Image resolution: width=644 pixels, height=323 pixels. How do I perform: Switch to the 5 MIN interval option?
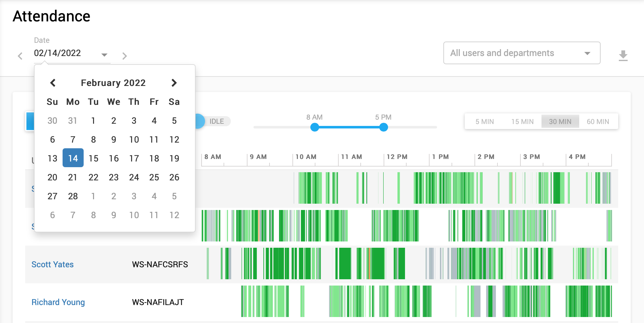(485, 121)
